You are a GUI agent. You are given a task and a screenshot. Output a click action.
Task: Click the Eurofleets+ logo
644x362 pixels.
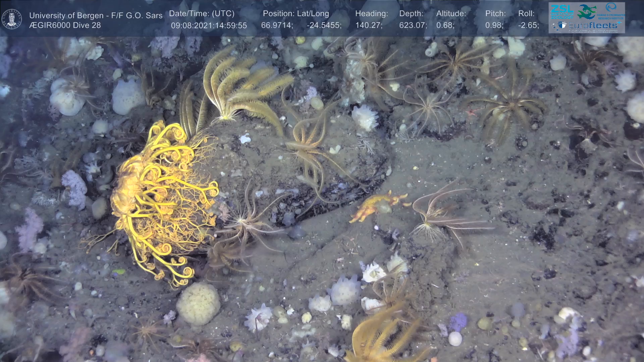[x=593, y=25]
